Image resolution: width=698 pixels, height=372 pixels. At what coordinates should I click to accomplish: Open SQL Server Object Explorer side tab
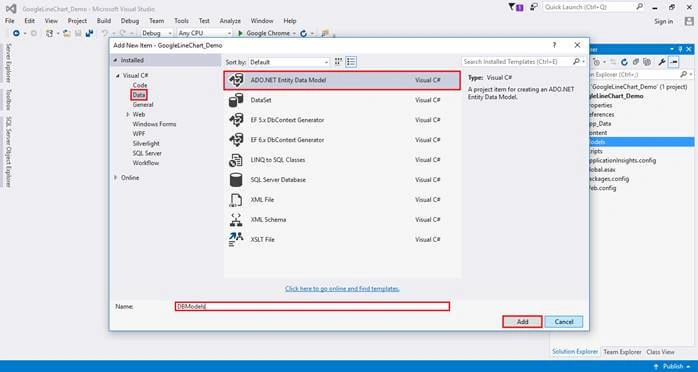click(8, 152)
